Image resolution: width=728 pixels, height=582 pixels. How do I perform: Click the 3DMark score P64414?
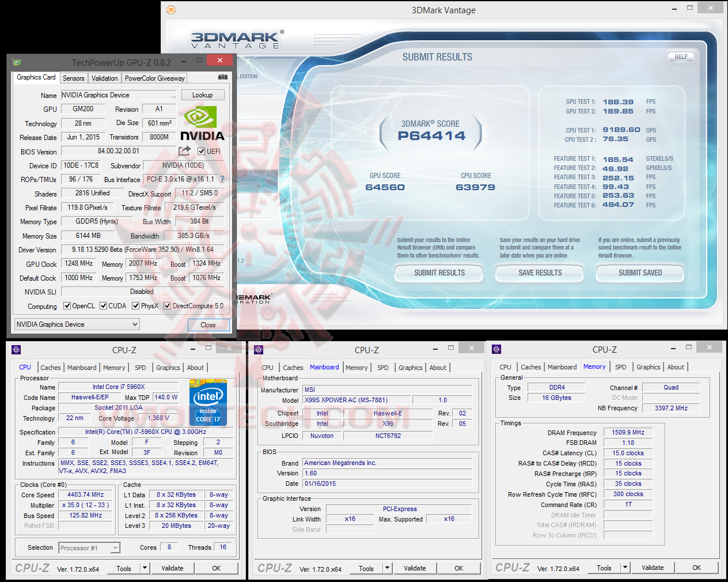click(x=431, y=136)
